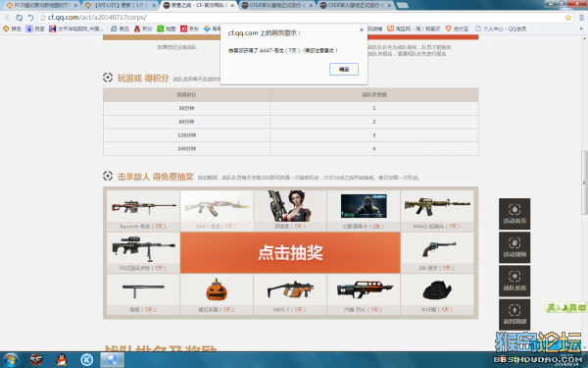Screen dimensions: 588x368
Task: Click the 60分钟 row in the points table
Action: pyautogui.click(x=291, y=122)
